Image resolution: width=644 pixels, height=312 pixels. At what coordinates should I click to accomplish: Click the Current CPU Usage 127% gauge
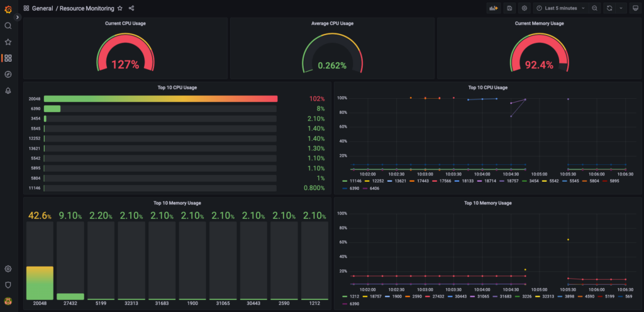(125, 52)
